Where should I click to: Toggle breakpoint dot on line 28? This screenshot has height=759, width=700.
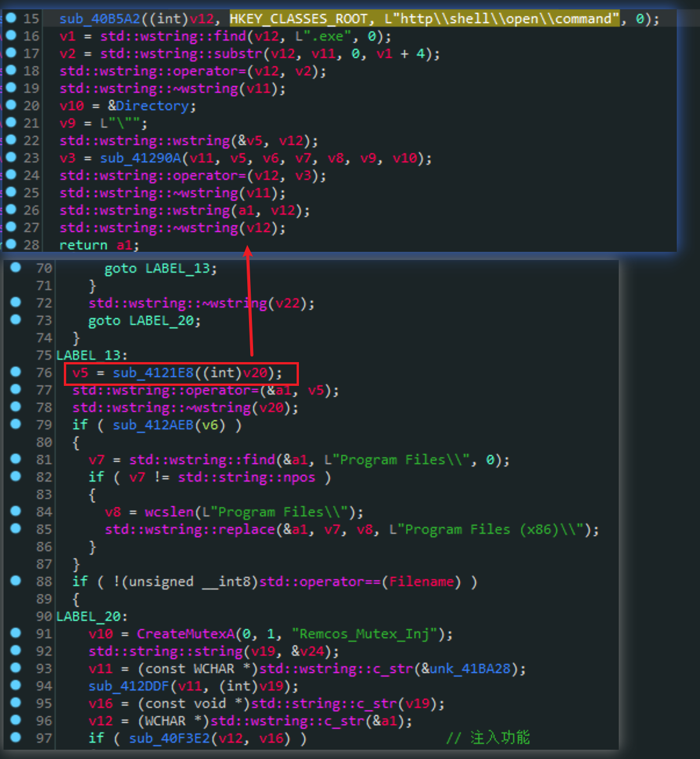(11, 244)
